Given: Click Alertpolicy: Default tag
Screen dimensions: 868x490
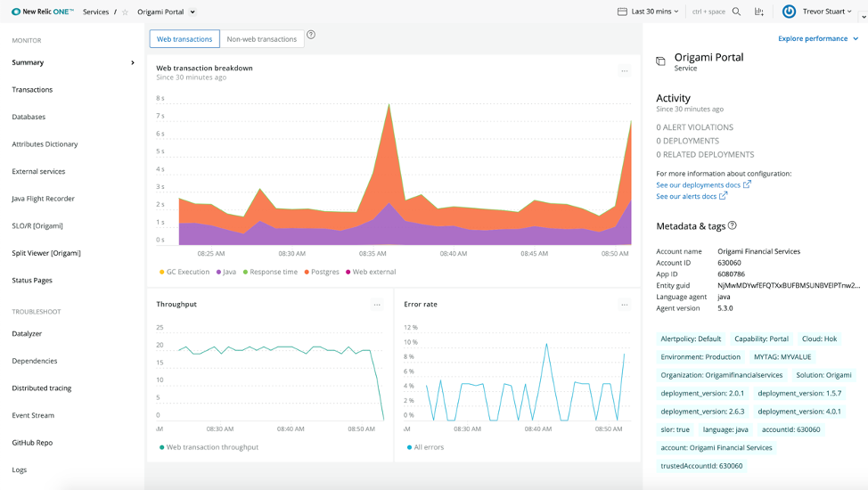Looking at the screenshot, I should coord(691,339).
